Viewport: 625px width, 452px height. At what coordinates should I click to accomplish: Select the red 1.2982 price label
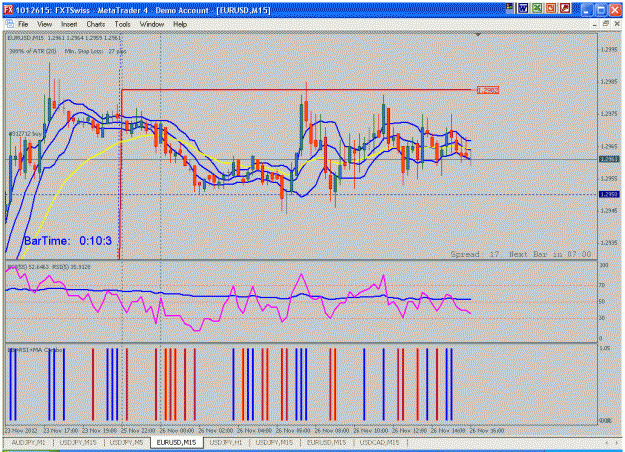coord(488,90)
